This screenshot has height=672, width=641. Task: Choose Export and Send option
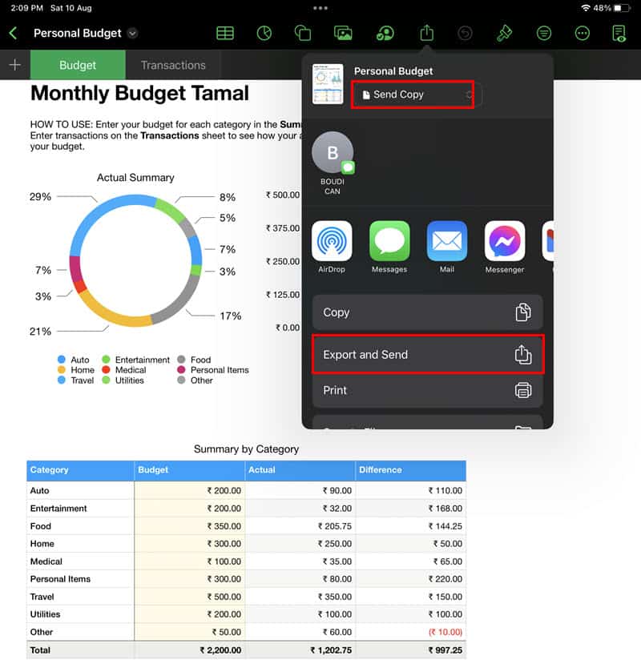(428, 355)
